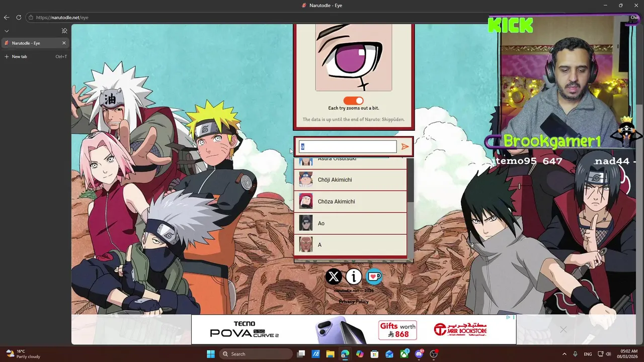Open the Ko-fi coffee cup icon
This screenshot has width=644, height=362.
pyautogui.click(x=374, y=277)
